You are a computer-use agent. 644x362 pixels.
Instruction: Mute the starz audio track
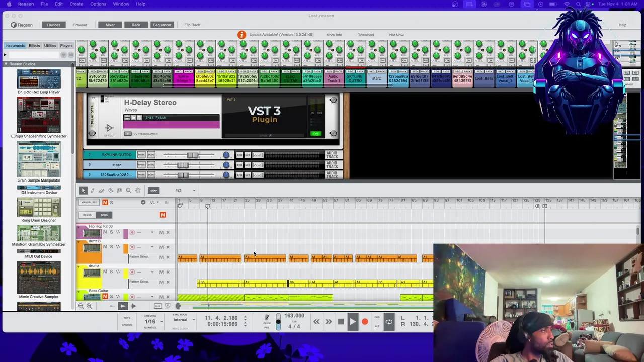coord(141,165)
